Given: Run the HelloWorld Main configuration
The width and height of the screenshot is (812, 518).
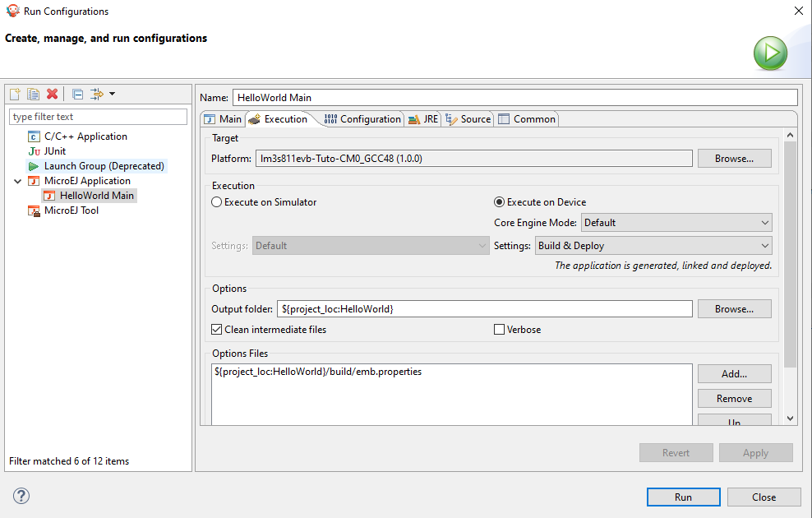Looking at the screenshot, I should click(x=683, y=497).
